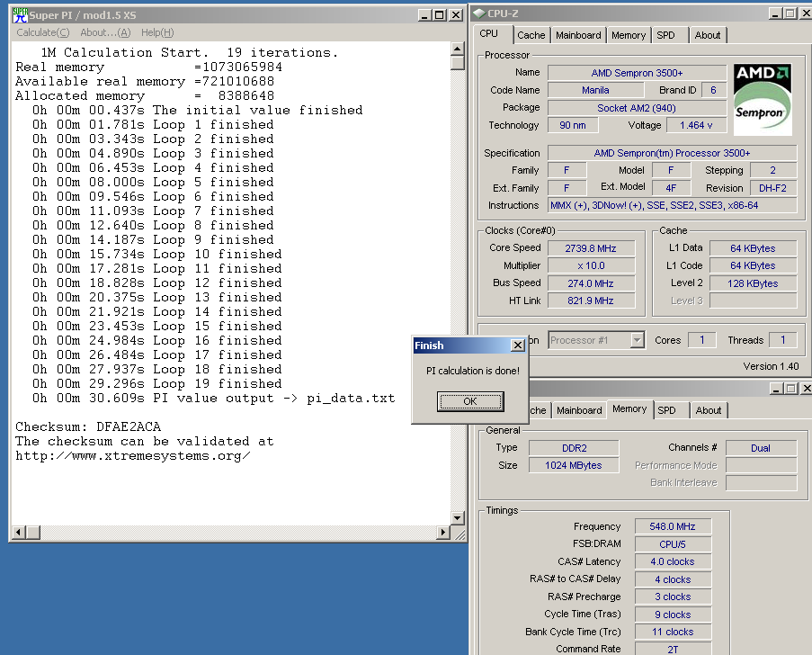Click the Code Name value Manila
This screenshot has width=812, height=655.
(595, 90)
